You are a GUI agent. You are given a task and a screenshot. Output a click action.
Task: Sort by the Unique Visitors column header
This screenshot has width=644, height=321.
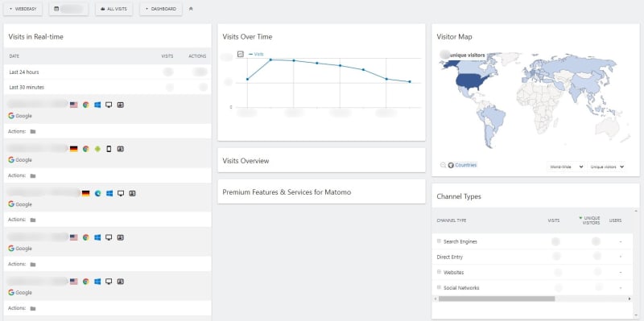tap(589, 220)
